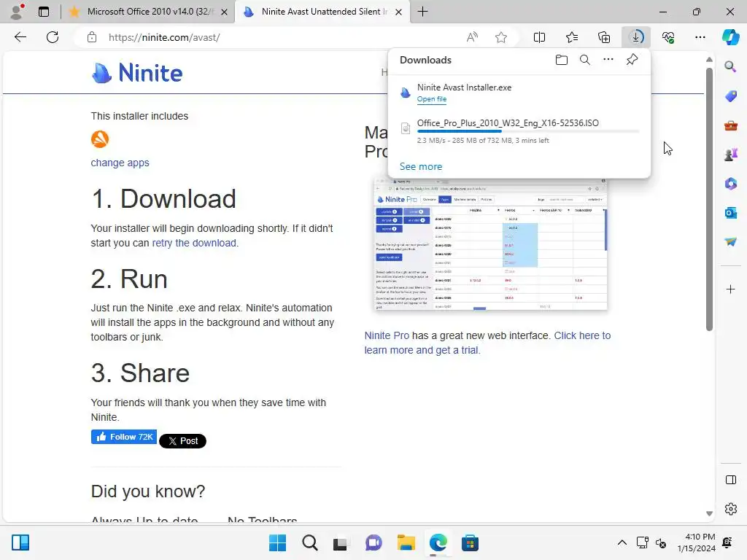747x560 pixels.
Task: Click Facebook Follow 72K button
Action: coord(124,437)
